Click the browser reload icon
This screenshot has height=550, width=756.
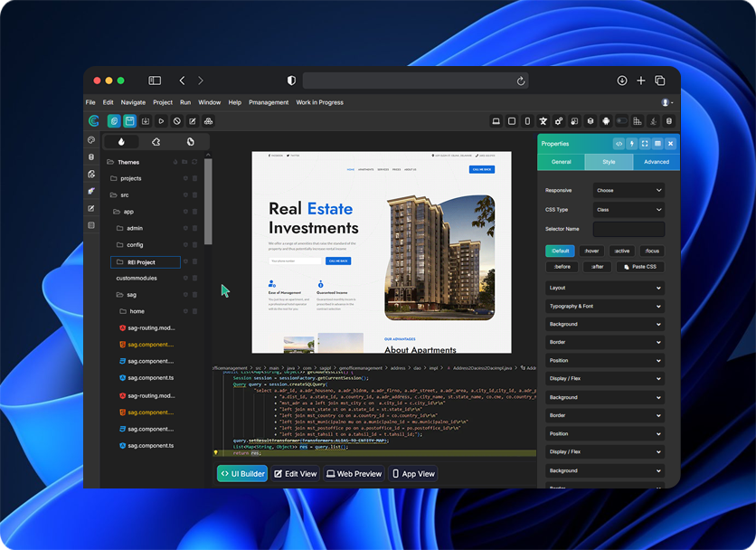coord(521,81)
